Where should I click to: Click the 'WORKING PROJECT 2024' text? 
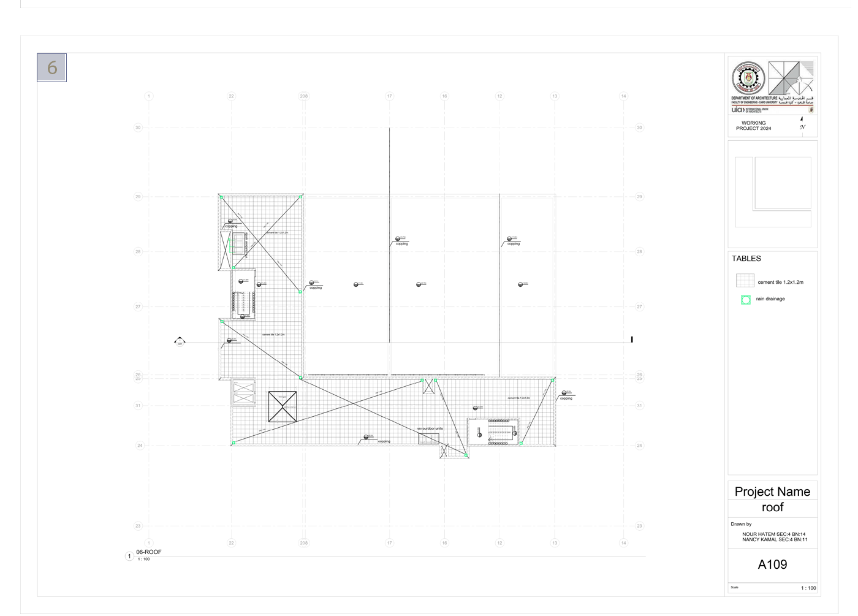coord(754,126)
